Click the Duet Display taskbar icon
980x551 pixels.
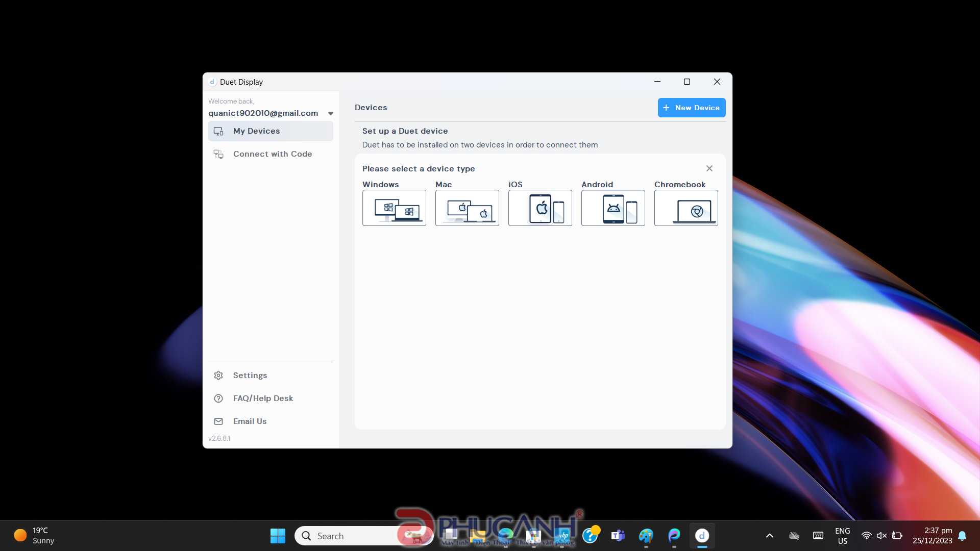tap(702, 536)
